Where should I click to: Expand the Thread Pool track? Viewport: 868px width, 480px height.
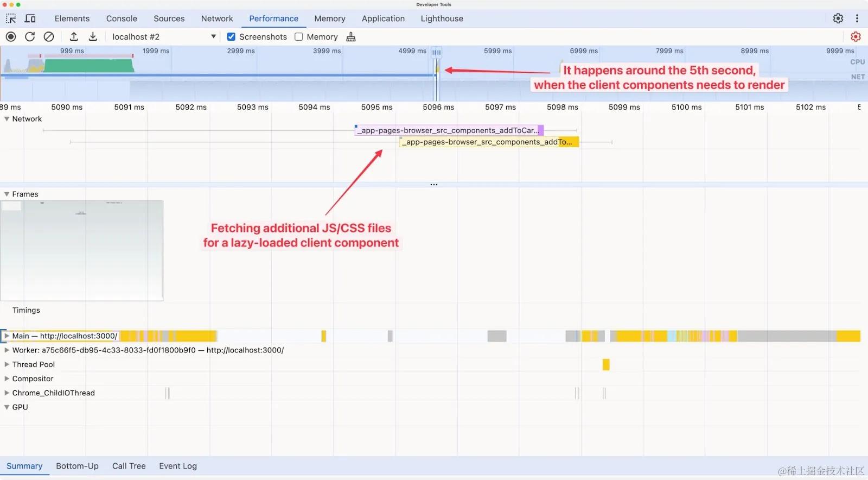point(7,364)
